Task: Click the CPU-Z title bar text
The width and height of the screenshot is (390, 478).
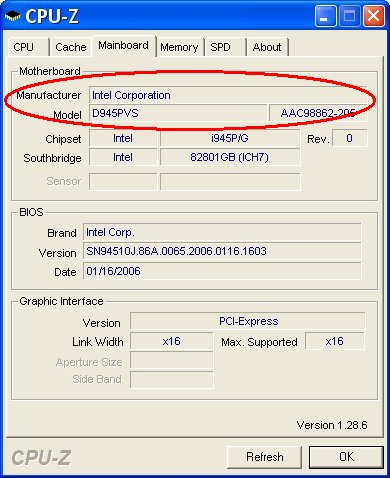Action: (x=52, y=16)
